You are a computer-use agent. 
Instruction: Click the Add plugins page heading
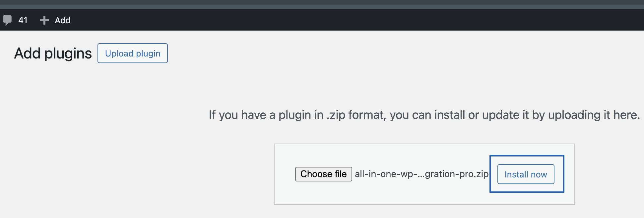tap(53, 54)
